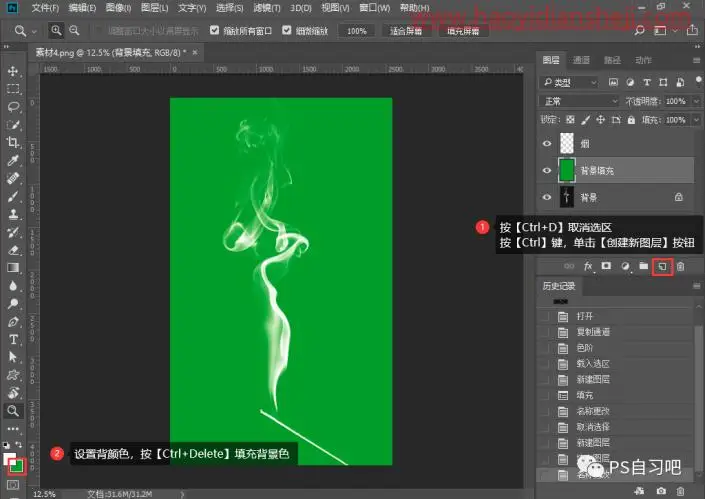Select the Move tool
This screenshot has width=705, height=499.
(x=13, y=71)
